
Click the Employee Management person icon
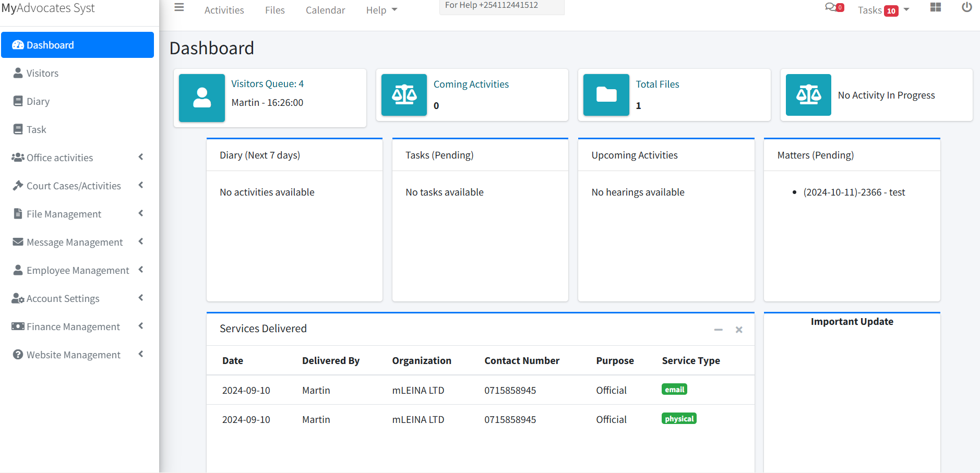(18, 270)
